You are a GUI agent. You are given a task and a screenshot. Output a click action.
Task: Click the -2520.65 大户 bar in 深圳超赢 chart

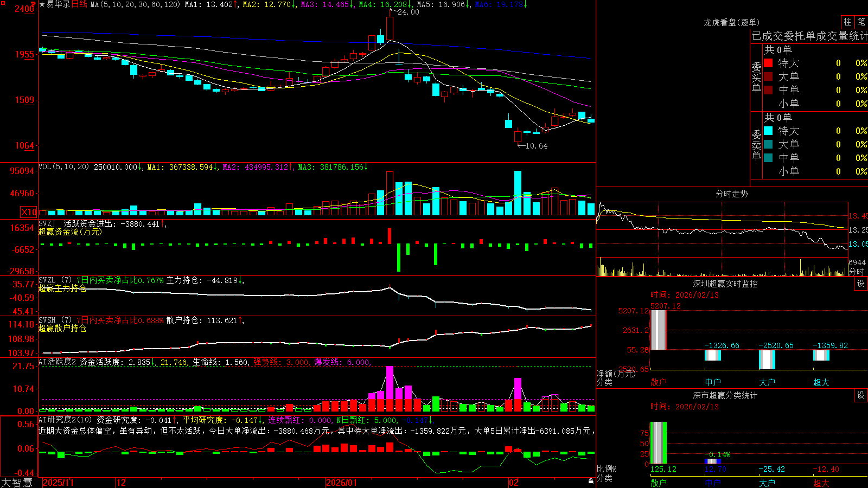point(767,359)
